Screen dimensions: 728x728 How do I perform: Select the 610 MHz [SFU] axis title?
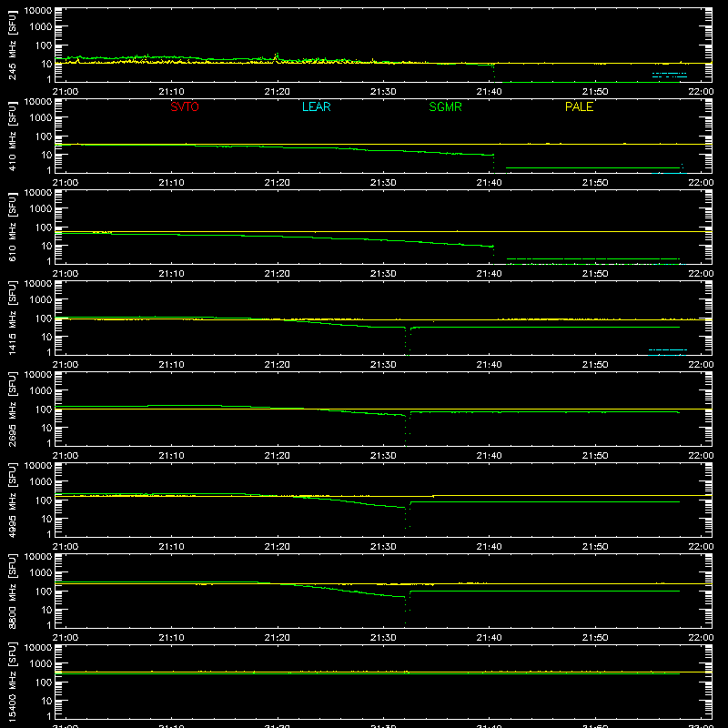(x=13, y=227)
